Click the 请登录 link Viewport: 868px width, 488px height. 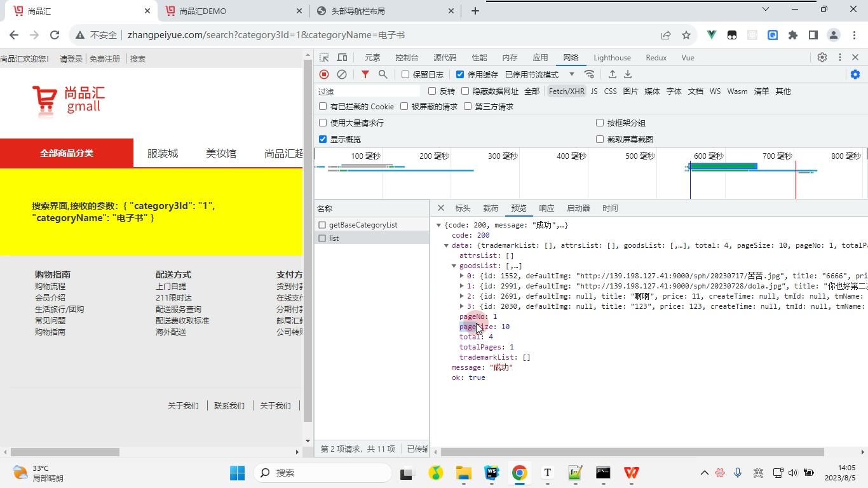pos(71,58)
